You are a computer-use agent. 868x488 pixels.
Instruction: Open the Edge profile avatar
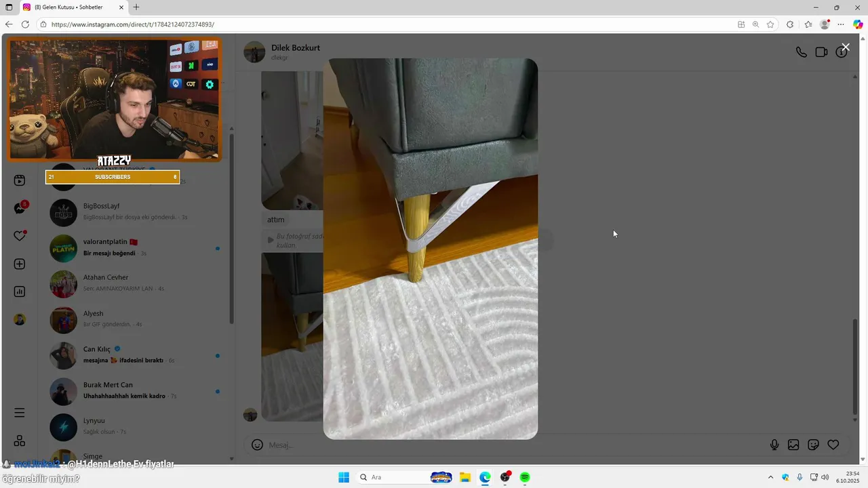point(825,24)
